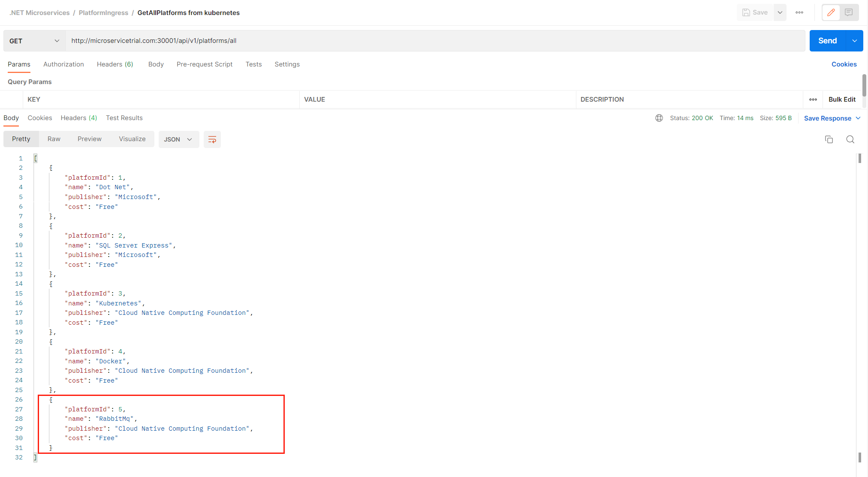
Task: Open the Headers (4) response tab
Action: pos(78,118)
